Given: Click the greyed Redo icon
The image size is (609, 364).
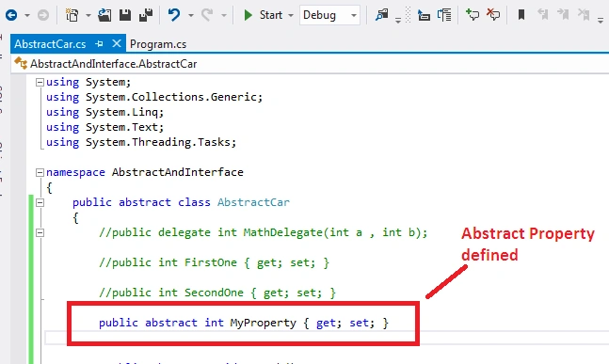Looking at the screenshot, I should pos(207,15).
